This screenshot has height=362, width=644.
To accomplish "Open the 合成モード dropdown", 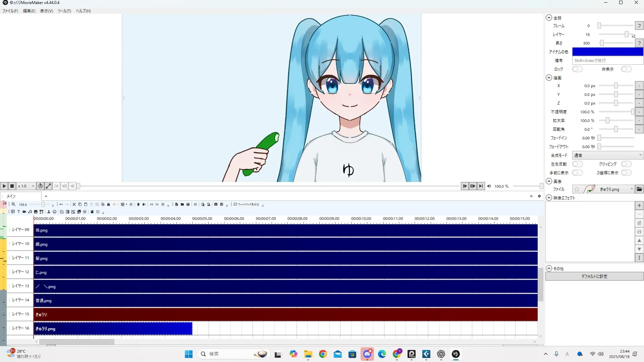I will (x=607, y=156).
